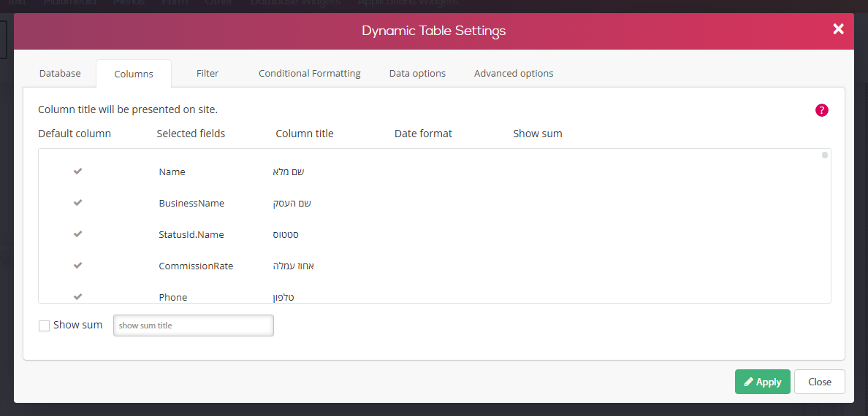Image resolution: width=868 pixels, height=416 pixels.
Task: Click the show sum title input field
Action: (193, 326)
